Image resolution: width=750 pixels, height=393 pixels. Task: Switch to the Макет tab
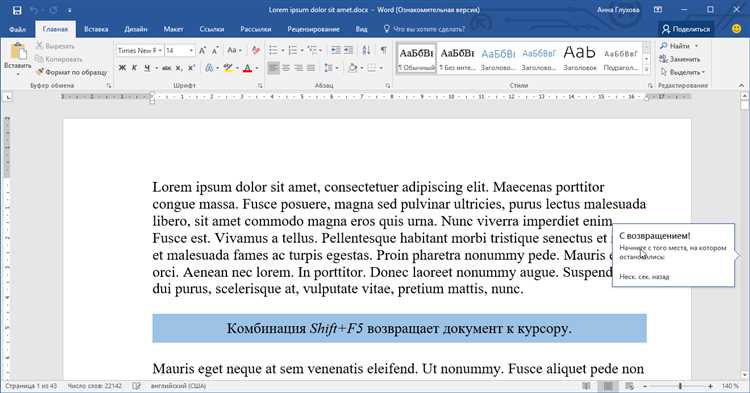click(173, 29)
